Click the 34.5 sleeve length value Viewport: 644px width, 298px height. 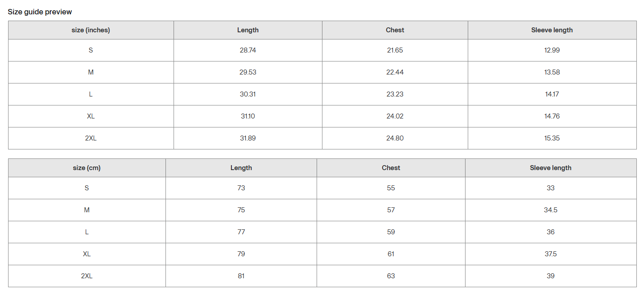(x=550, y=210)
